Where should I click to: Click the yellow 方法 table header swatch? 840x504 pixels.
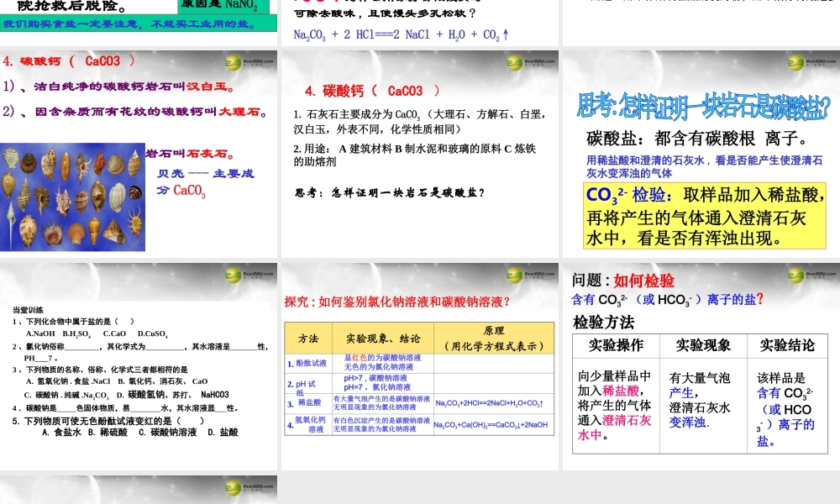coord(307,336)
